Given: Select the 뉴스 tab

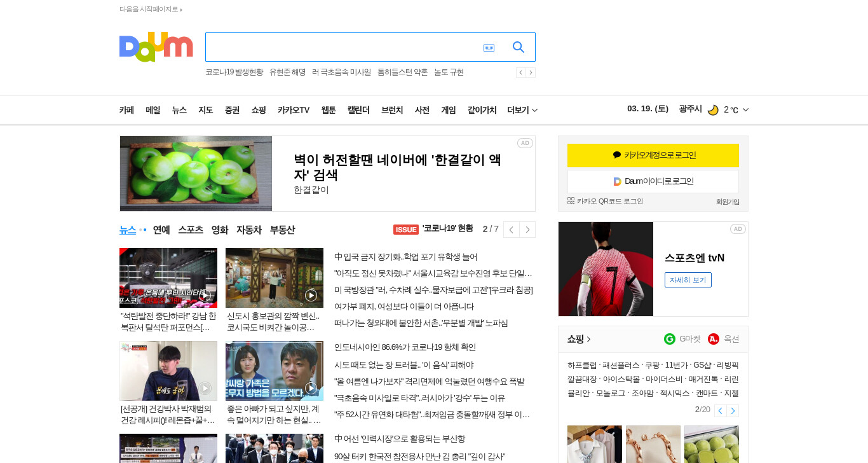Looking at the screenshot, I should tap(128, 230).
